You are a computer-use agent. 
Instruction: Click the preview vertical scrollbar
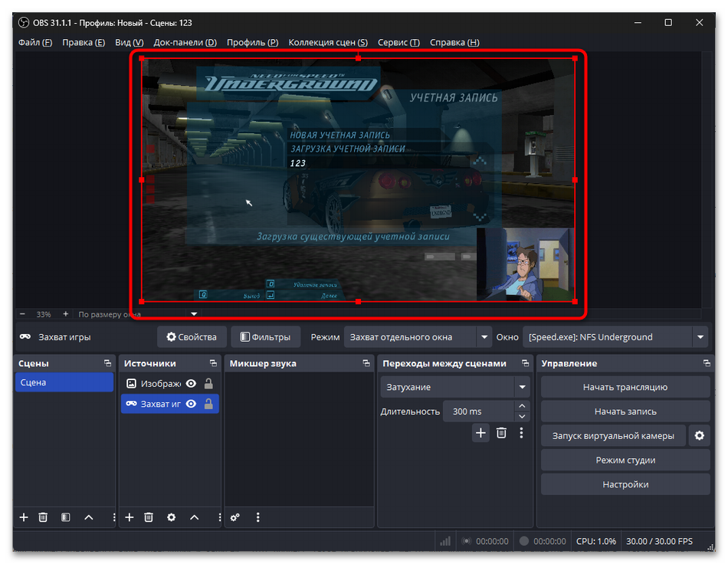707,179
